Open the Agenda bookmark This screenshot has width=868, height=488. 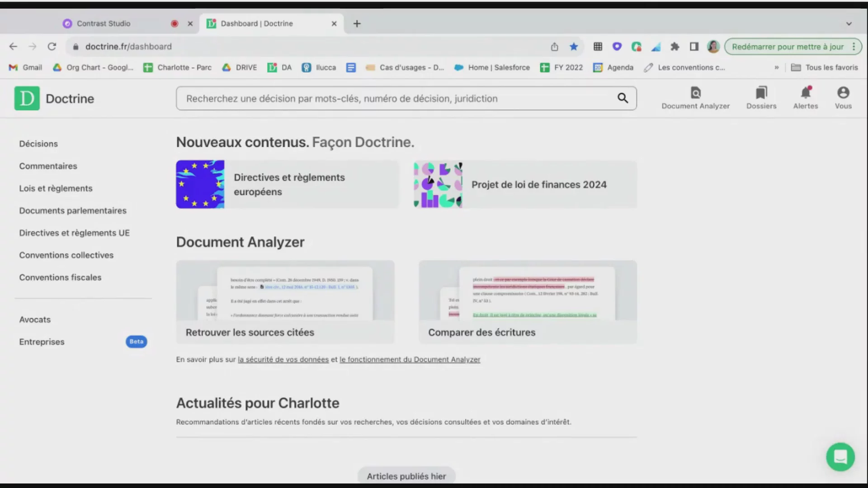coord(613,67)
